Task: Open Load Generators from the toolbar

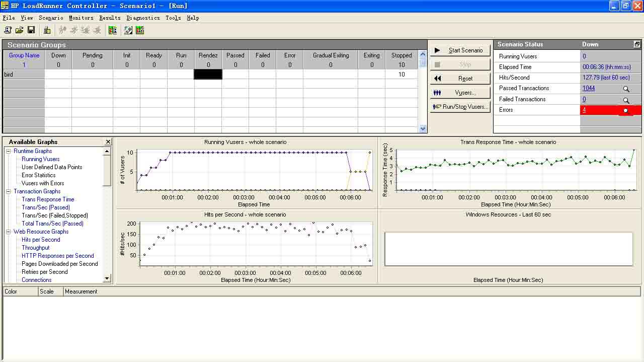Action: pos(47,30)
